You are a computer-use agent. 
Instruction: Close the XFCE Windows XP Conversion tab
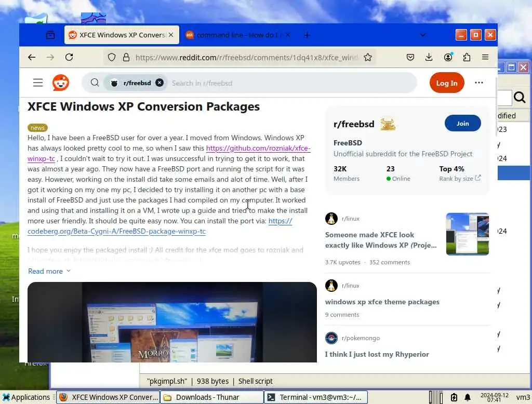tap(171, 35)
